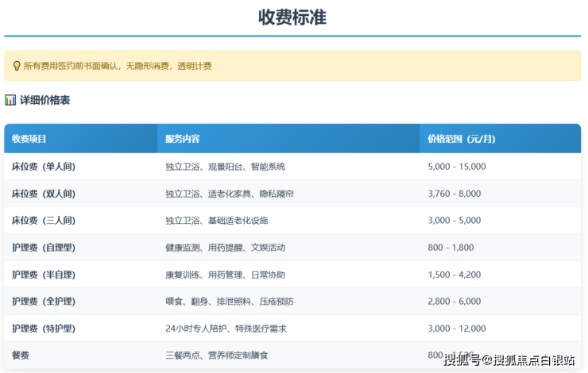The width and height of the screenshot is (588, 373).
Task: Click the 收费标准 page title
Action: tap(292, 17)
